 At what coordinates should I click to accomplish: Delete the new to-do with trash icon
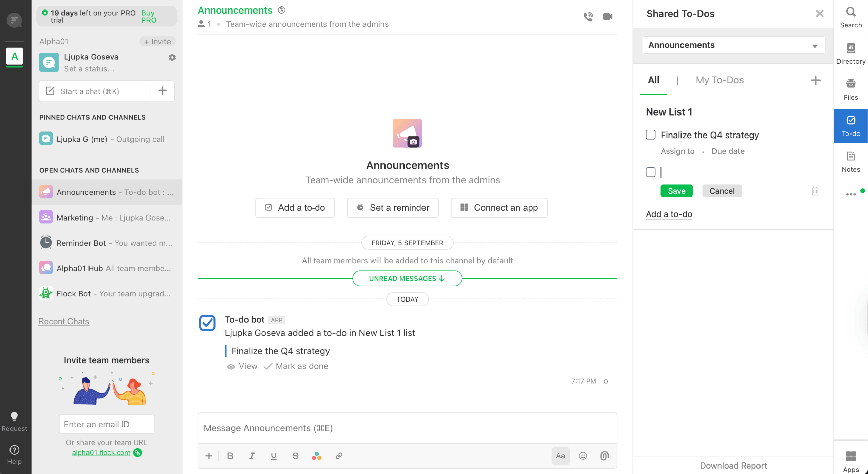tap(815, 191)
